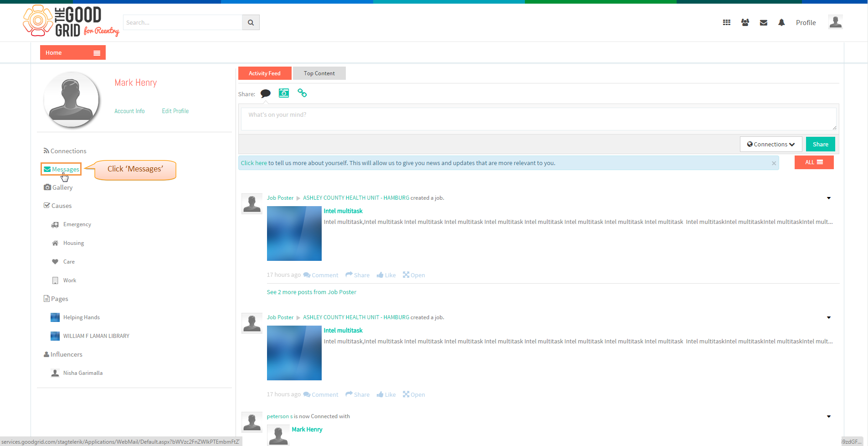Viewport: 868px width, 446px height.
Task: Open 'See 2 more posts from Job Poster'
Action: [311, 292]
